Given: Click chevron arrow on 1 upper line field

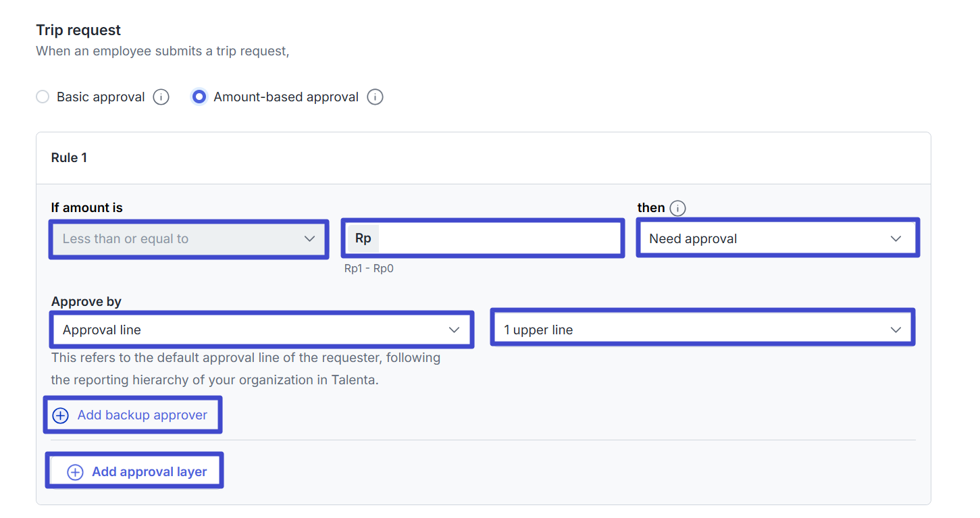Looking at the screenshot, I should pos(896,330).
